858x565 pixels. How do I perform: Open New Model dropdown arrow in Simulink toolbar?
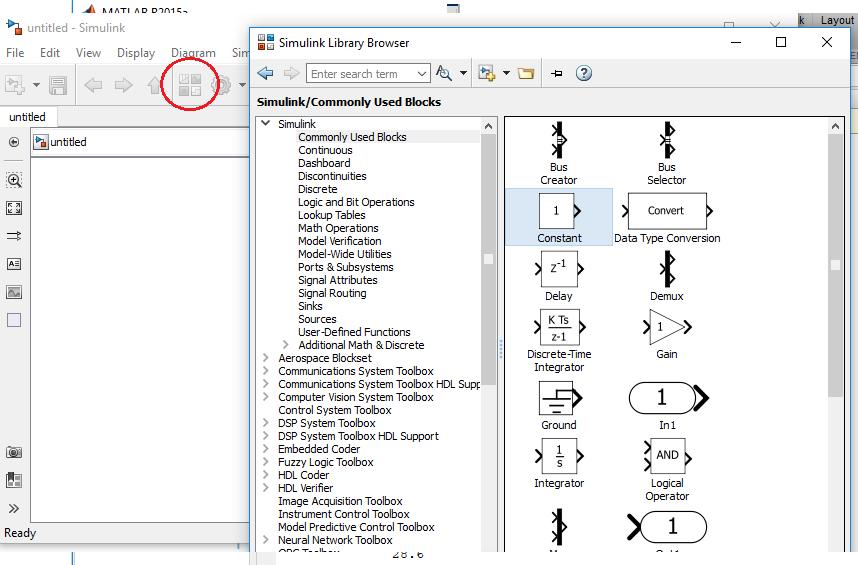pos(36,85)
